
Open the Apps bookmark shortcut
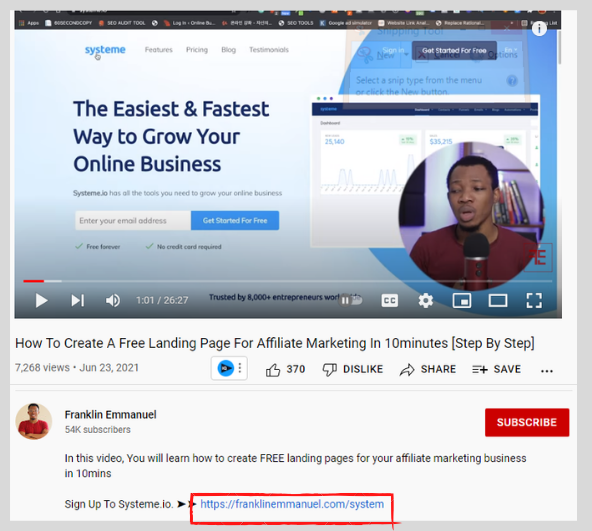(x=29, y=23)
